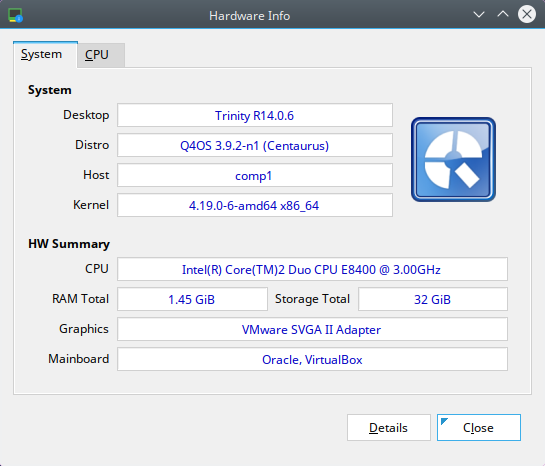This screenshot has width=545, height=466.
Task: Click the Mainboard field Oracle, VirtualBox
Action: coord(312,359)
